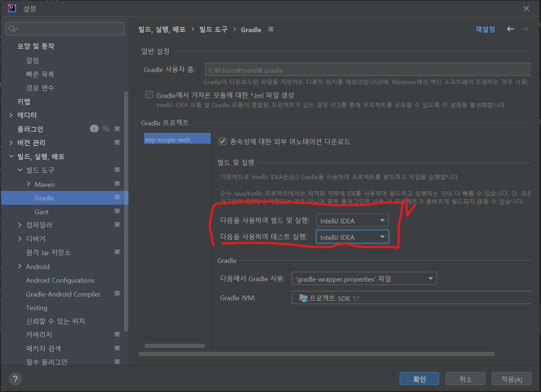The image size is (541, 392).
Task: Click the help question mark icon
Action: tap(15, 379)
